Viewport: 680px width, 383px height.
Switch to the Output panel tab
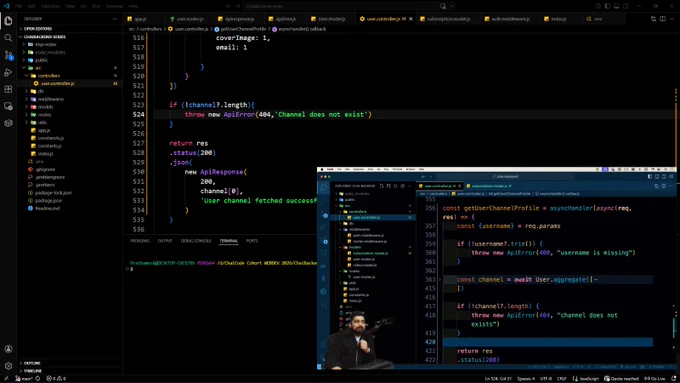(x=165, y=241)
